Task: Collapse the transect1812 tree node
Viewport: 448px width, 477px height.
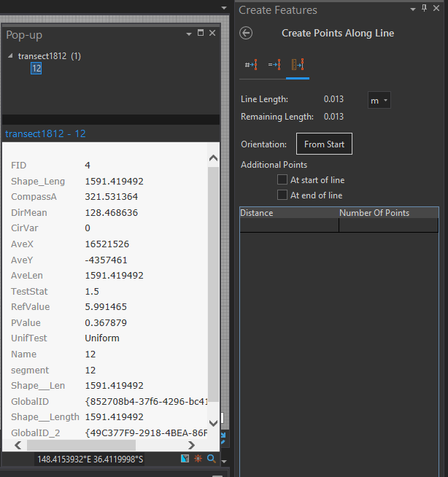Action: coord(11,56)
